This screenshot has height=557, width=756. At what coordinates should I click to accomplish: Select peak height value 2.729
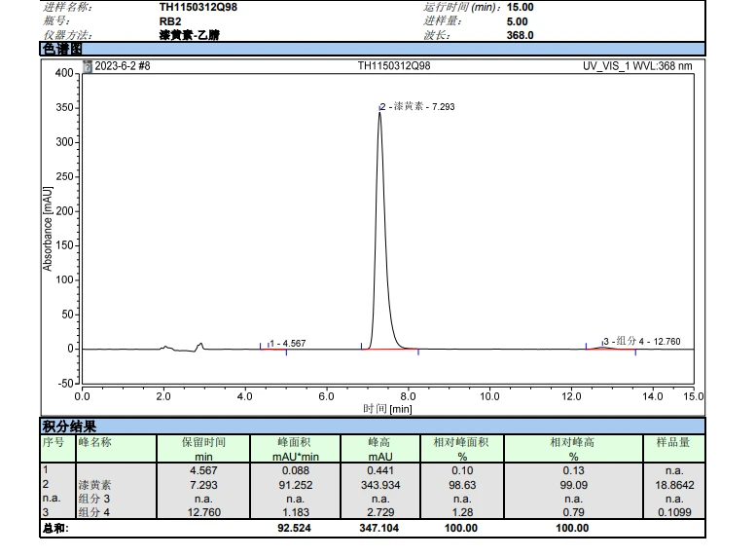click(380, 512)
